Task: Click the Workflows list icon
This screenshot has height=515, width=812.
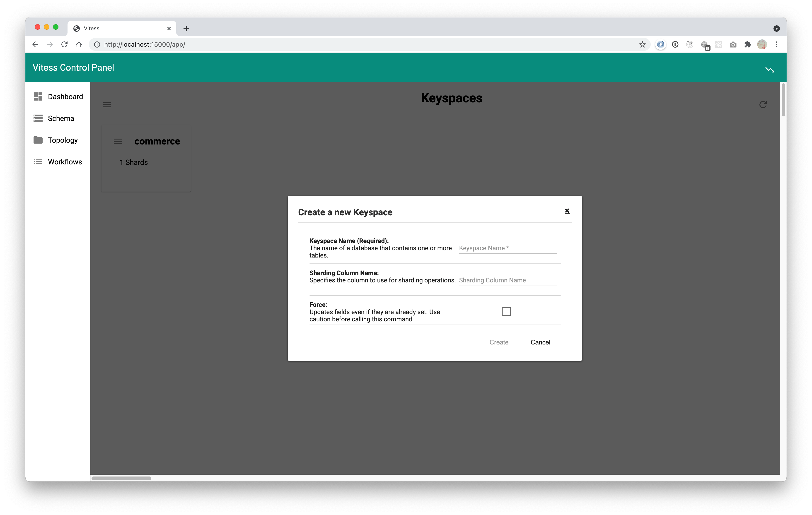Action: [x=38, y=162]
